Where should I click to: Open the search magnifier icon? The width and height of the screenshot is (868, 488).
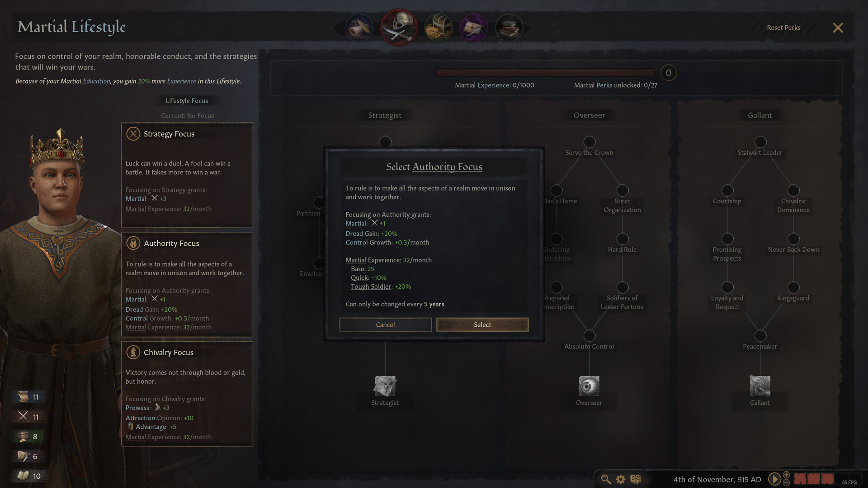(x=606, y=479)
